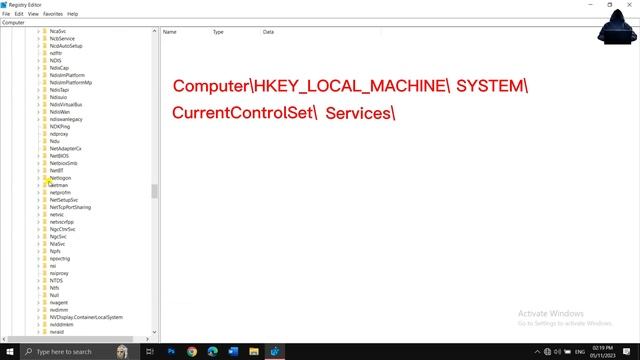Click the taskbar clock showing 02:19 PM

pos(602,352)
